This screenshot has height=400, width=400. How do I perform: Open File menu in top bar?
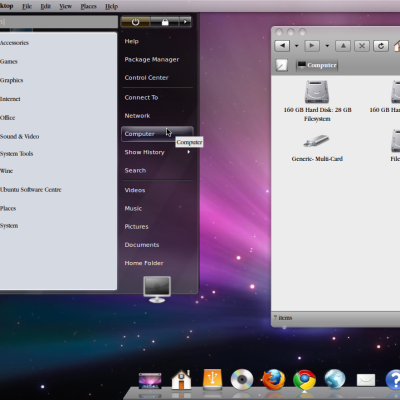(x=27, y=6)
